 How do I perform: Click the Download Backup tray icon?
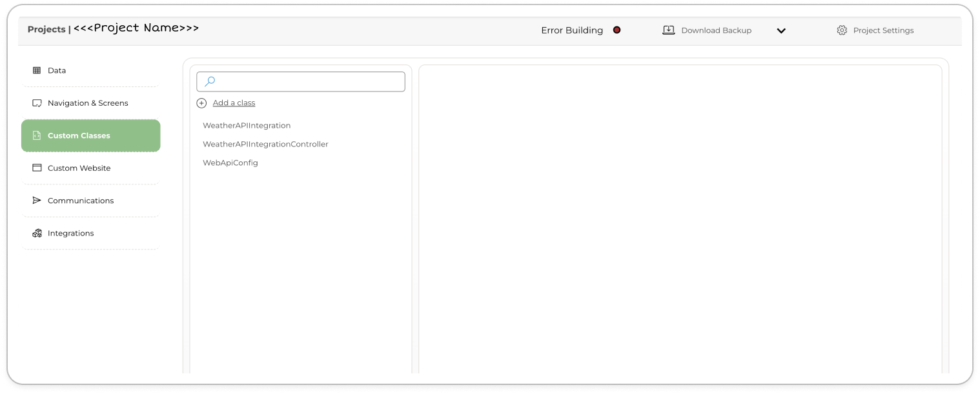coord(668,30)
